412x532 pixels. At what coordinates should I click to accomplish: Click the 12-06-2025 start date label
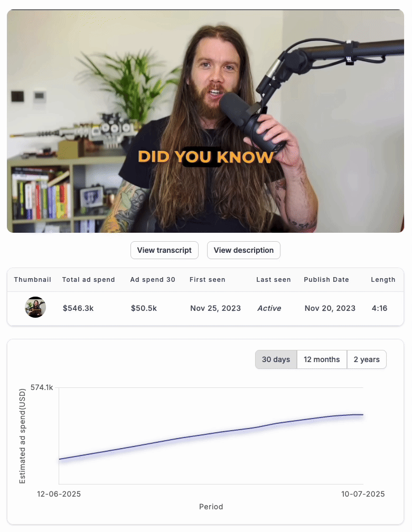click(59, 494)
